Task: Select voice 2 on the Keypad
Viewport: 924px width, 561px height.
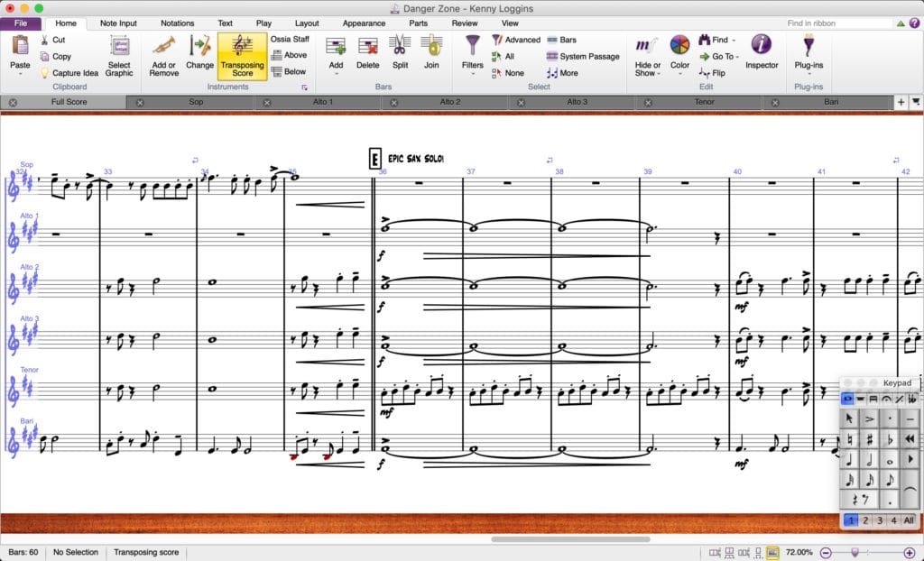Action: tap(865, 520)
